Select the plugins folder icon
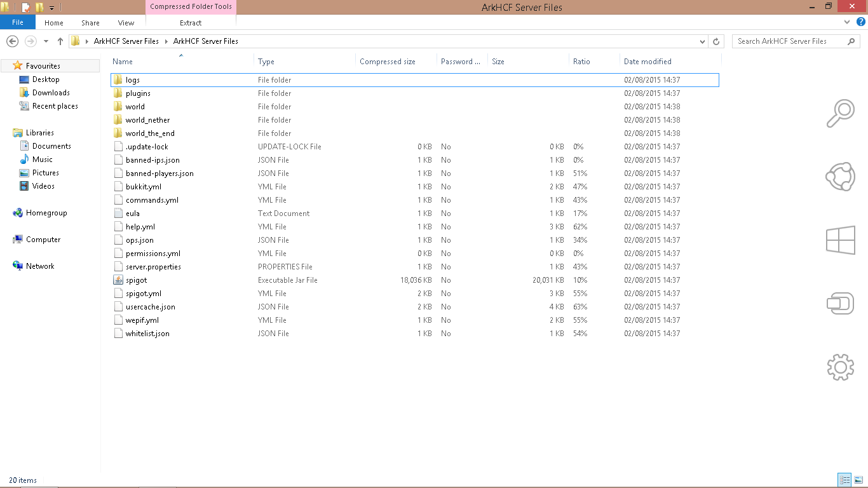This screenshot has height=488, width=868. pyautogui.click(x=118, y=93)
